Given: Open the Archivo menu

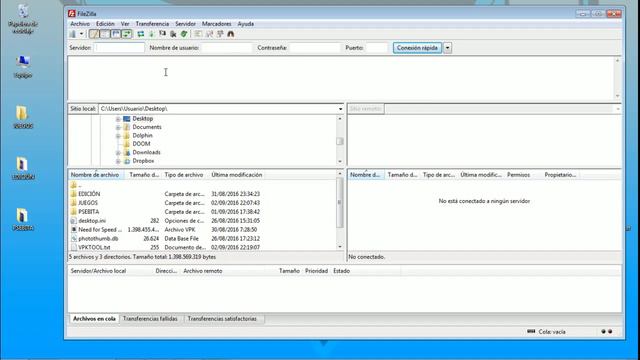Looking at the screenshot, I should (x=80, y=24).
